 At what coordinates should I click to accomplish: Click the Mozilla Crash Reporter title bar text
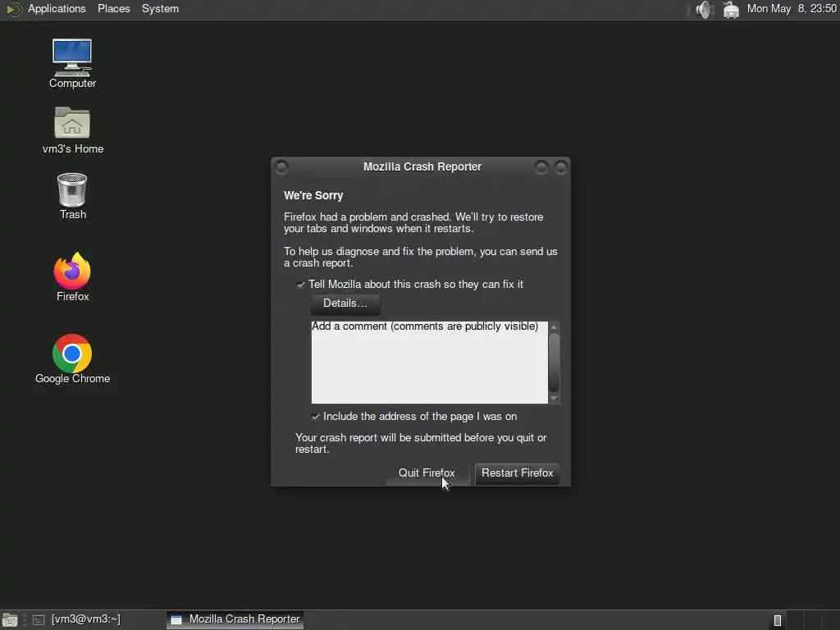422,167
